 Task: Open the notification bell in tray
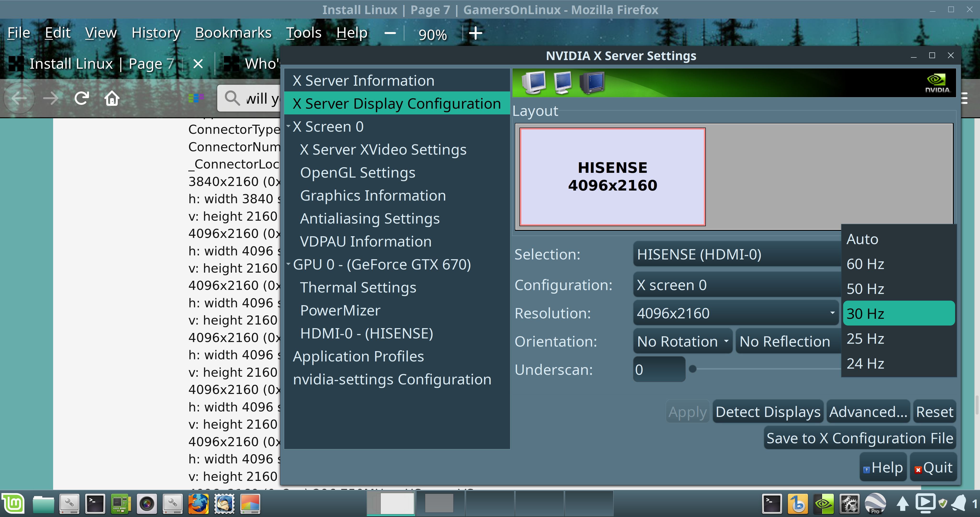click(959, 503)
